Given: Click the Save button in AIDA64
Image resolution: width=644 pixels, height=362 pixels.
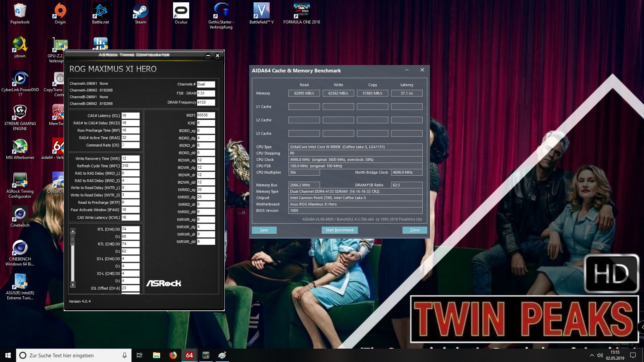Looking at the screenshot, I should click(264, 230).
